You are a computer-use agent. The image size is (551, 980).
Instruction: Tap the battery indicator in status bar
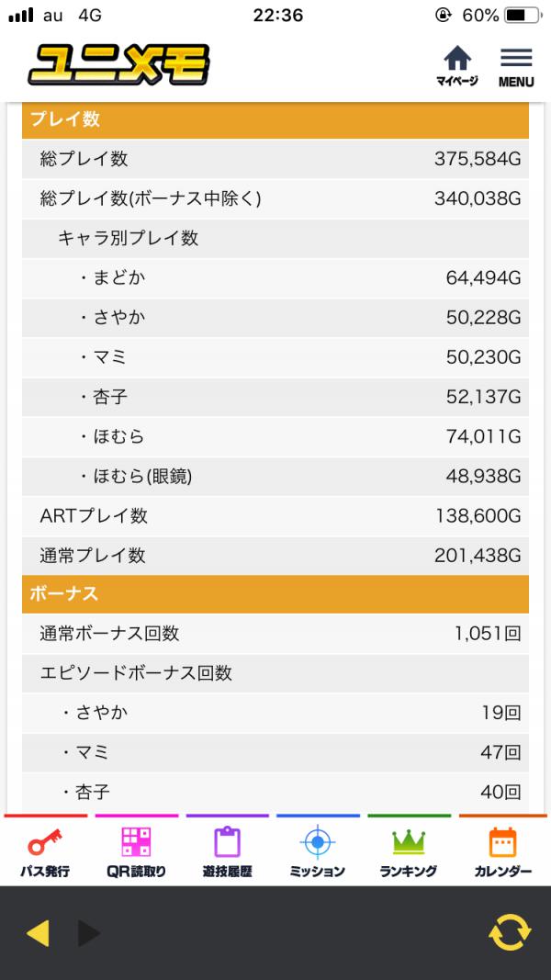point(523,15)
